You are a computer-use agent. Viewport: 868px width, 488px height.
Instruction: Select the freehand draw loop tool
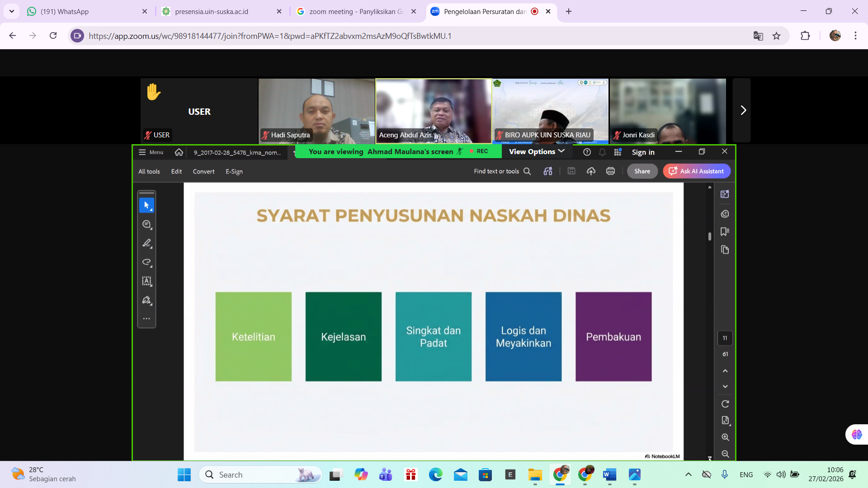pos(146,262)
